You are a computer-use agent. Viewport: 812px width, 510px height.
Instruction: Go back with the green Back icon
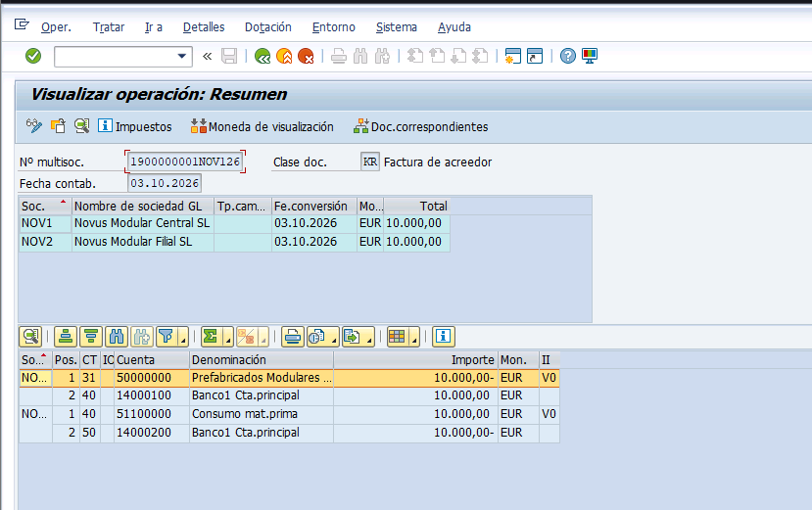point(263,56)
